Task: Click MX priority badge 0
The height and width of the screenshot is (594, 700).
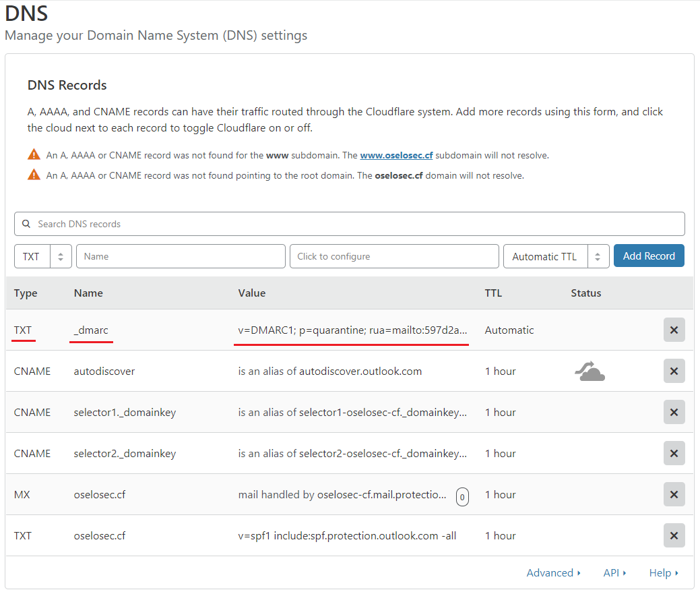Action: click(x=462, y=497)
